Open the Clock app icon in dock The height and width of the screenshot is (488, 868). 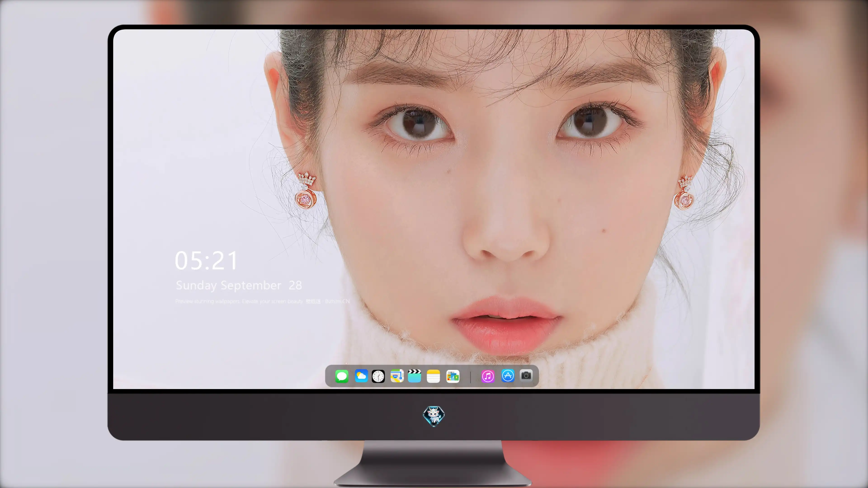pos(378,376)
